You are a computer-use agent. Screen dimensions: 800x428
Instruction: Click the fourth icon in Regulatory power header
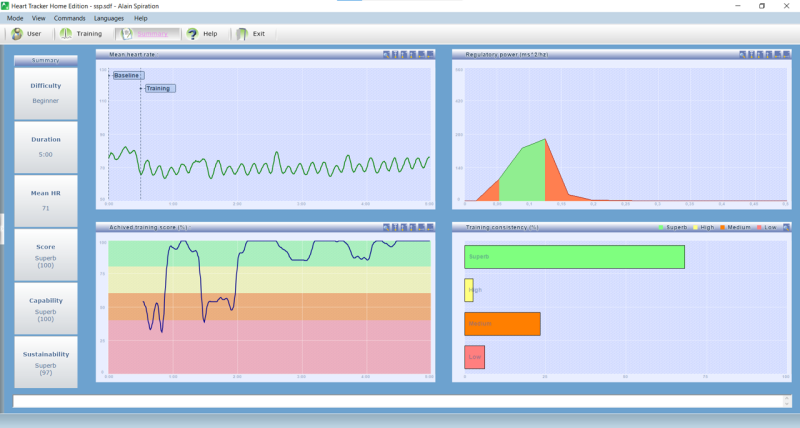click(x=768, y=54)
